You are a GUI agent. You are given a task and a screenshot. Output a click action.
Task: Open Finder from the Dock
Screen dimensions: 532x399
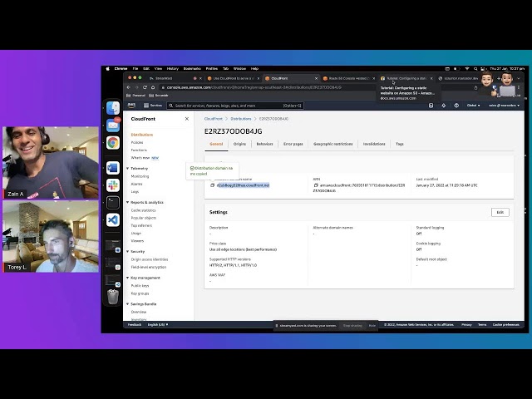click(x=113, y=108)
